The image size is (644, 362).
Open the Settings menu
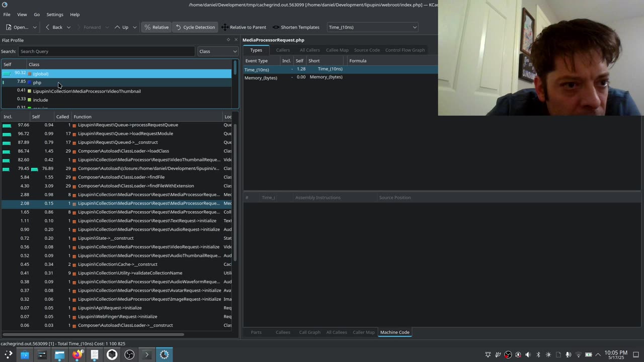point(55,15)
